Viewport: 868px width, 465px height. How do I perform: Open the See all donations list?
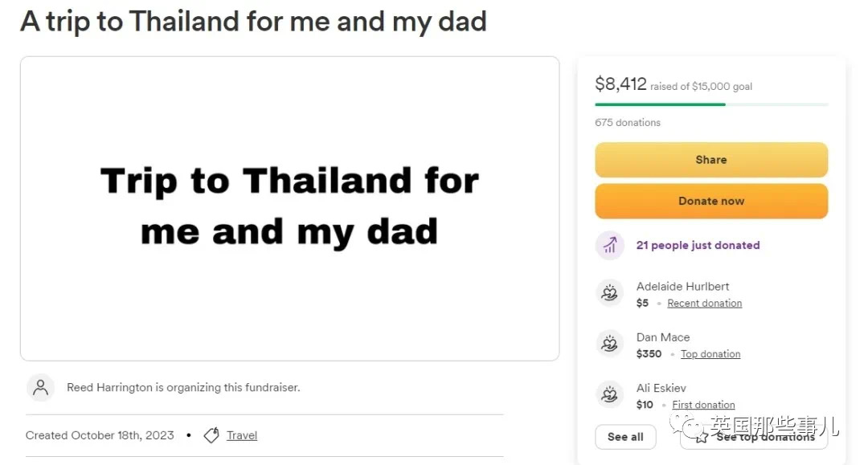[x=625, y=437]
